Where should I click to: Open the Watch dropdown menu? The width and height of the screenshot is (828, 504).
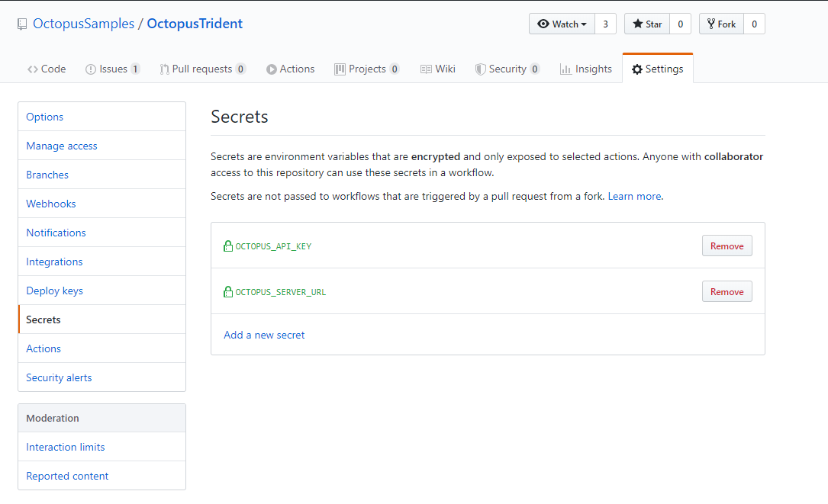pyautogui.click(x=562, y=24)
